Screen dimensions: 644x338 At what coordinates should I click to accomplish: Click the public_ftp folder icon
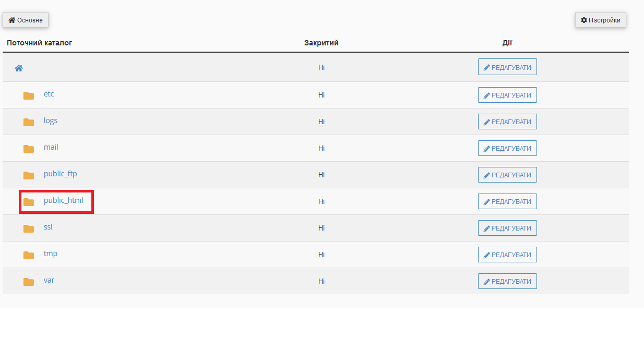point(29,175)
